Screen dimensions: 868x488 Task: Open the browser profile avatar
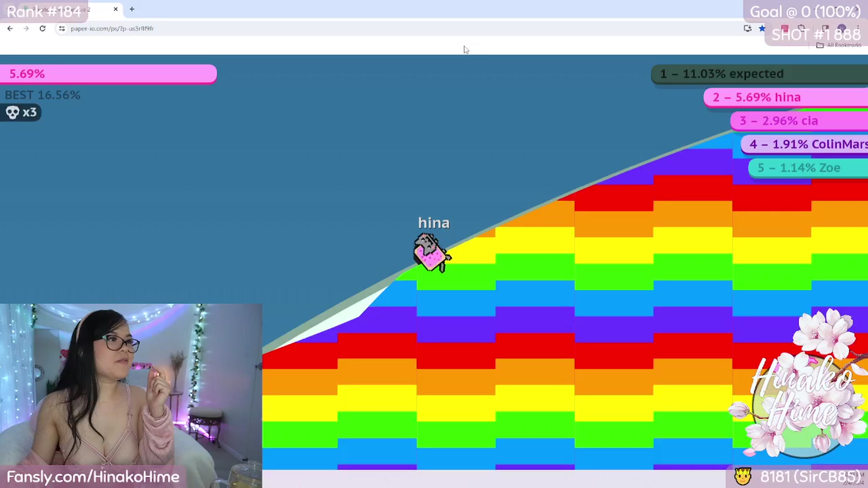(x=841, y=28)
